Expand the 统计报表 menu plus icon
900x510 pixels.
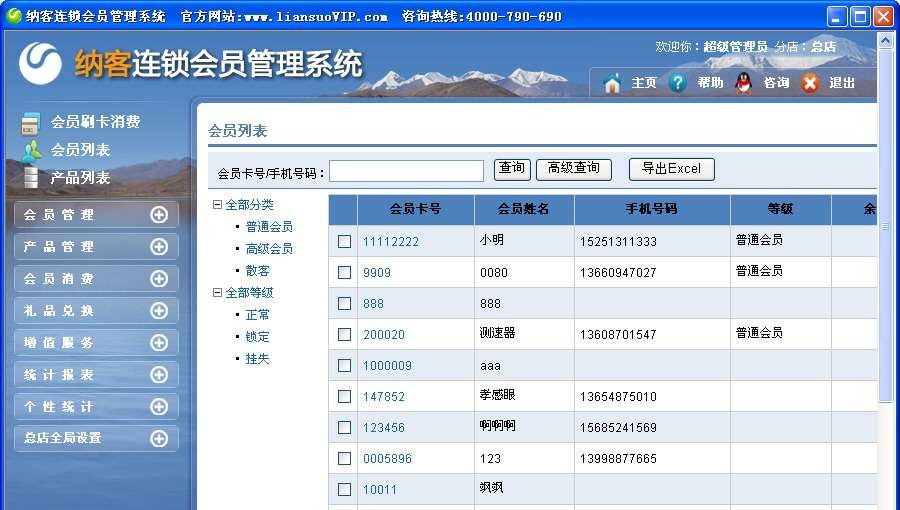[159, 375]
